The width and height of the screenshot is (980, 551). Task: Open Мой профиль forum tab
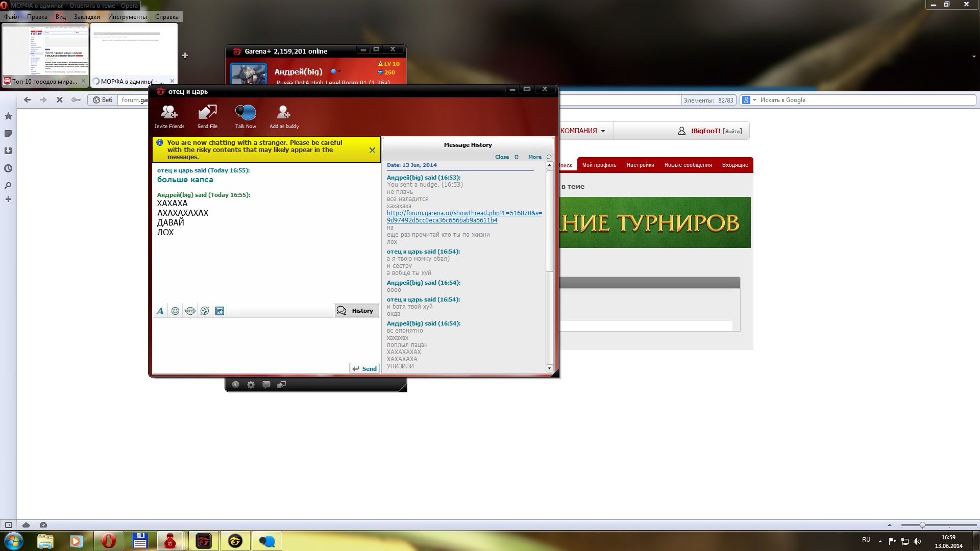point(599,165)
